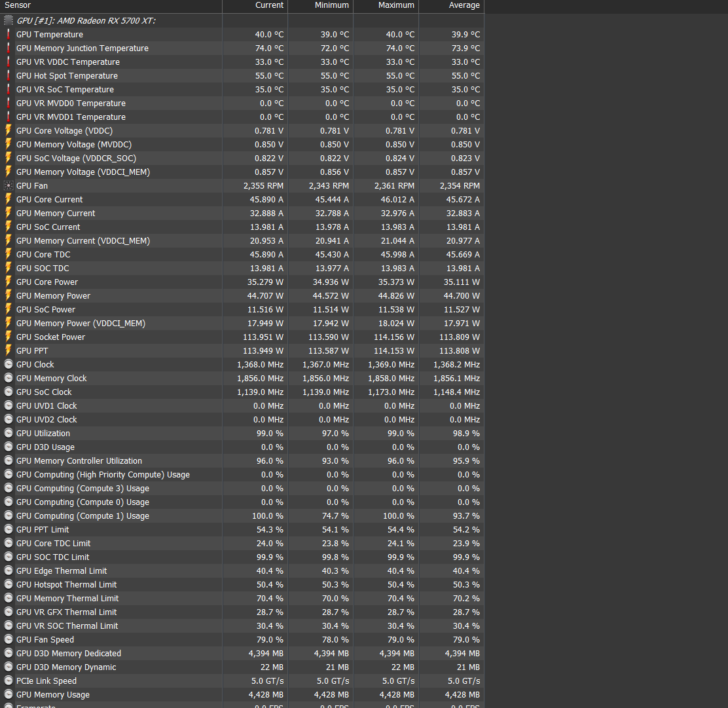The image size is (728, 708).
Task: Select the GPU Memory Thermal Limit row label
Action: pos(67,599)
